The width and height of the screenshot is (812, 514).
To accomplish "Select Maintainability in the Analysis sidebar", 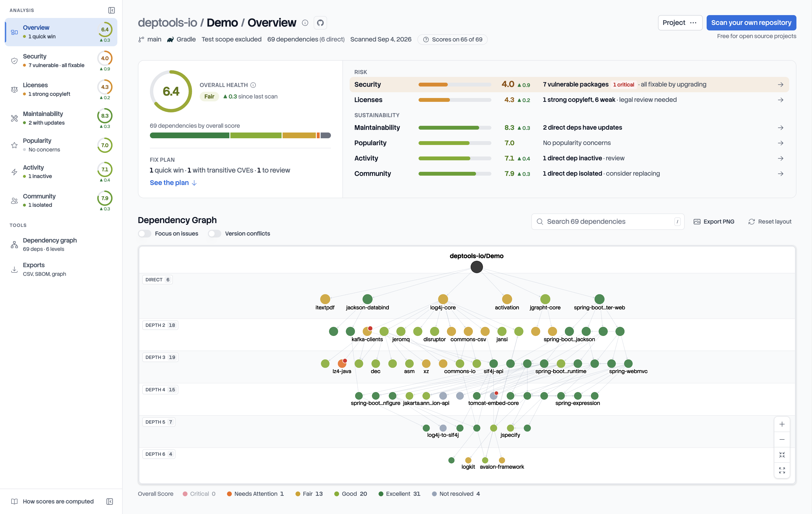I will [x=61, y=118].
